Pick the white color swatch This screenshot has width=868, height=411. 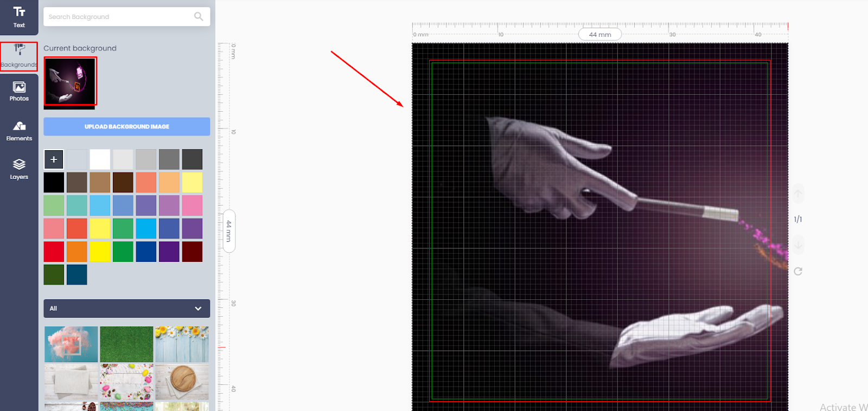click(100, 159)
